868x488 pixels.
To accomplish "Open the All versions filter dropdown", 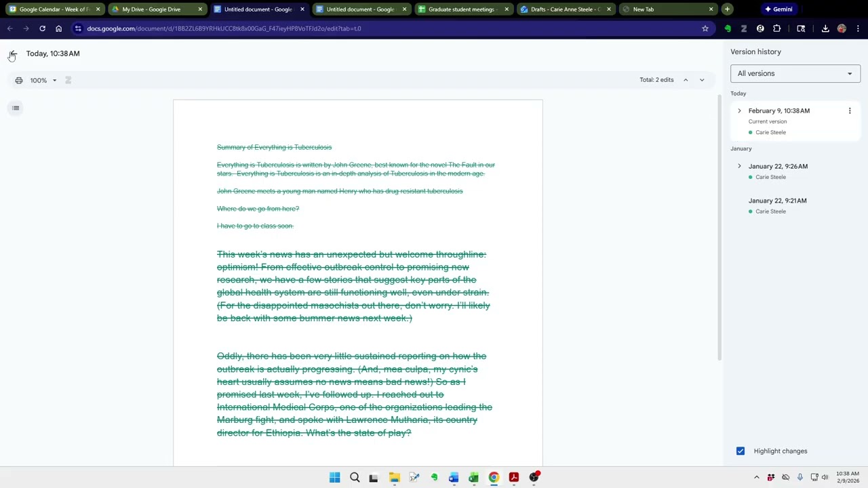I will 795,73.
